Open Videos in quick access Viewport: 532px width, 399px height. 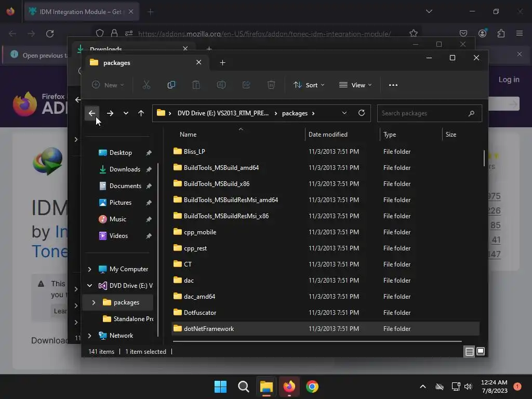pyautogui.click(x=118, y=236)
